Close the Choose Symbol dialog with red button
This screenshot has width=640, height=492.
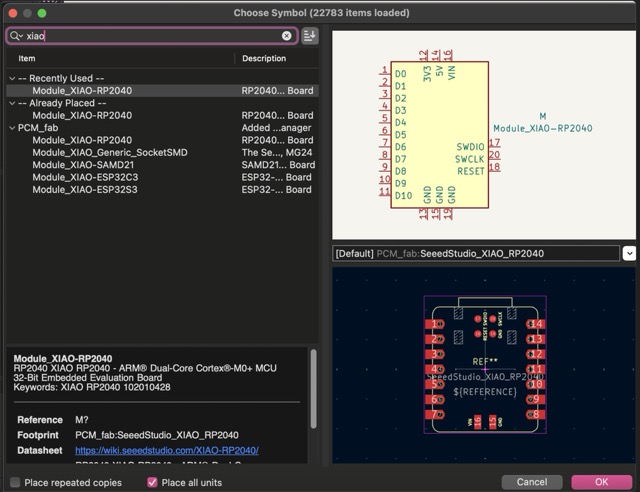[x=13, y=13]
